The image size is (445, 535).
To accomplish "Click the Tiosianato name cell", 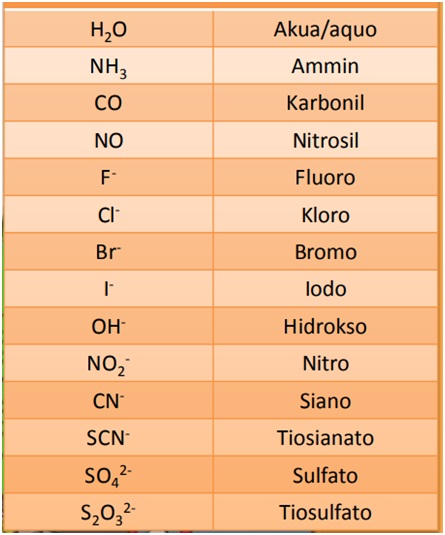I will click(x=326, y=437).
